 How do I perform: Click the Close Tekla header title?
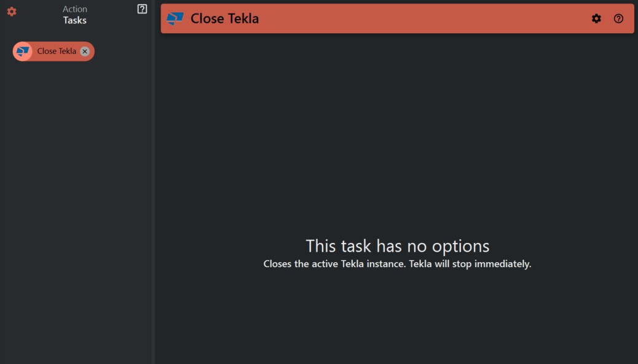224,18
